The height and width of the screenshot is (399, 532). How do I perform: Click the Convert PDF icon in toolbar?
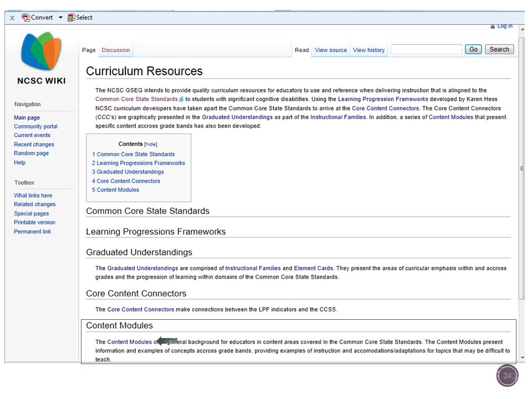point(25,17)
